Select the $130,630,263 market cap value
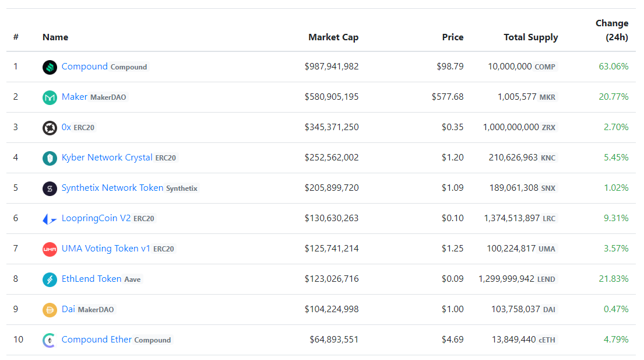The image size is (644, 360). tap(332, 218)
